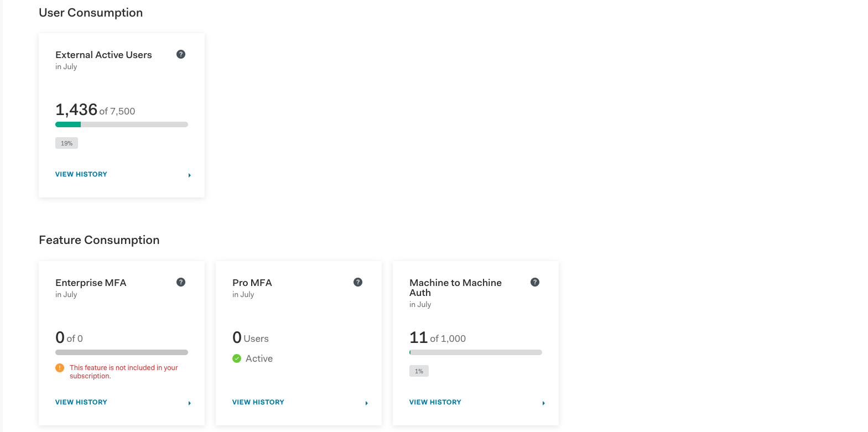Click the Enterprise MFA usage progress bar
The width and height of the screenshot is (868, 432).
[x=122, y=352]
